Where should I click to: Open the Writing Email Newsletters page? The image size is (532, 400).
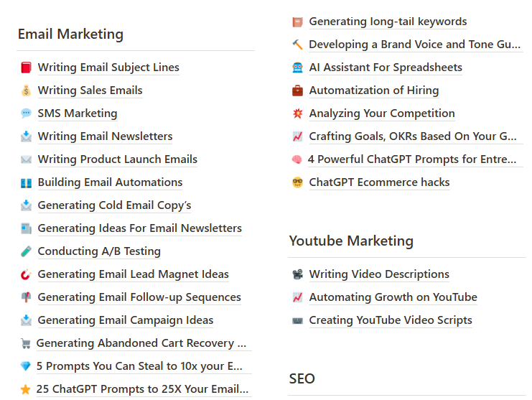[105, 136]
